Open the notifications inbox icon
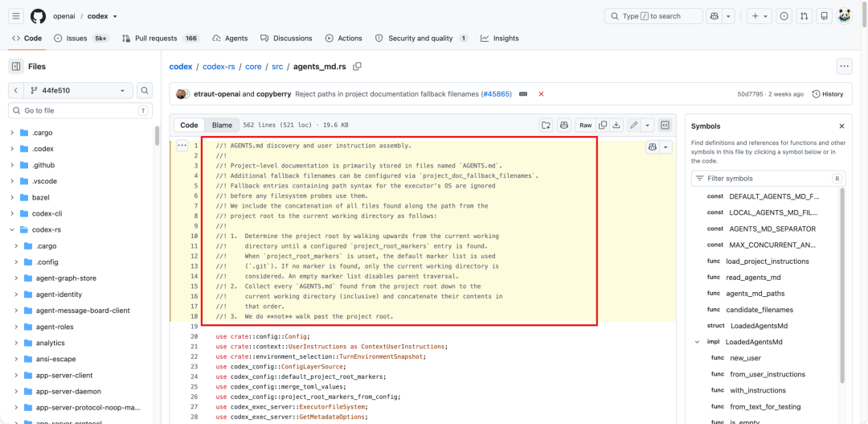Image resolution: width=868 pixels, height=424 pixels. [825, 16]
